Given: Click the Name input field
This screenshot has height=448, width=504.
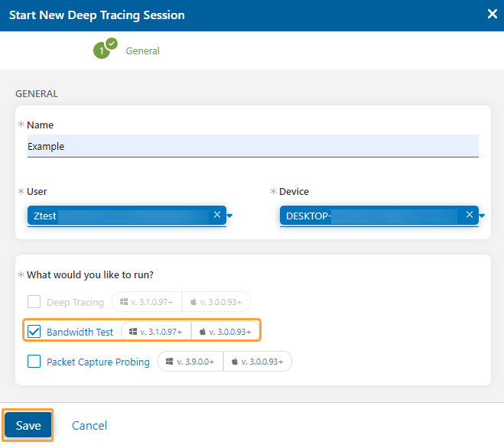Looking at the screenshot, I should tap(252, 146).
